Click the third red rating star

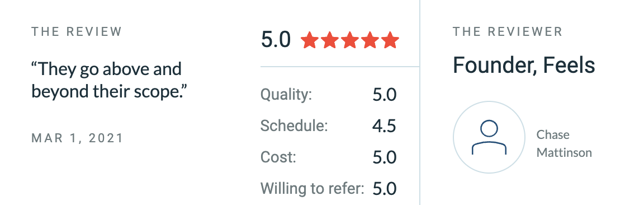[x=350, y=41]
